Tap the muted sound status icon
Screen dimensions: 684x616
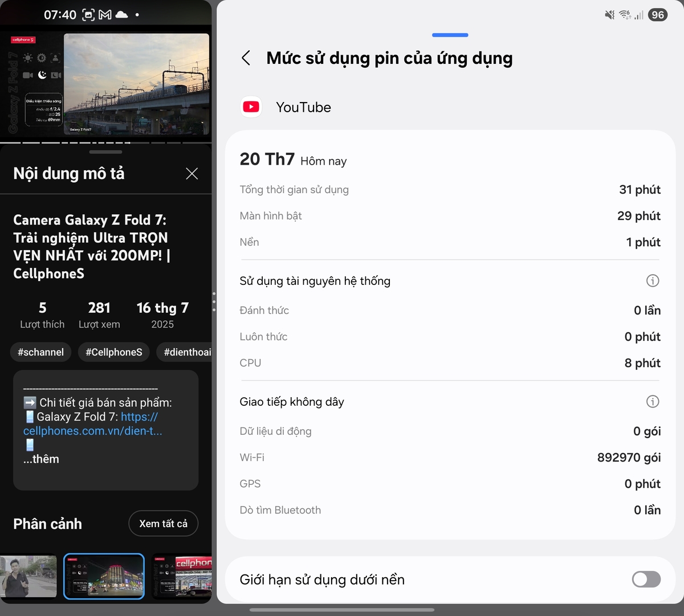[x=610, y=15]
